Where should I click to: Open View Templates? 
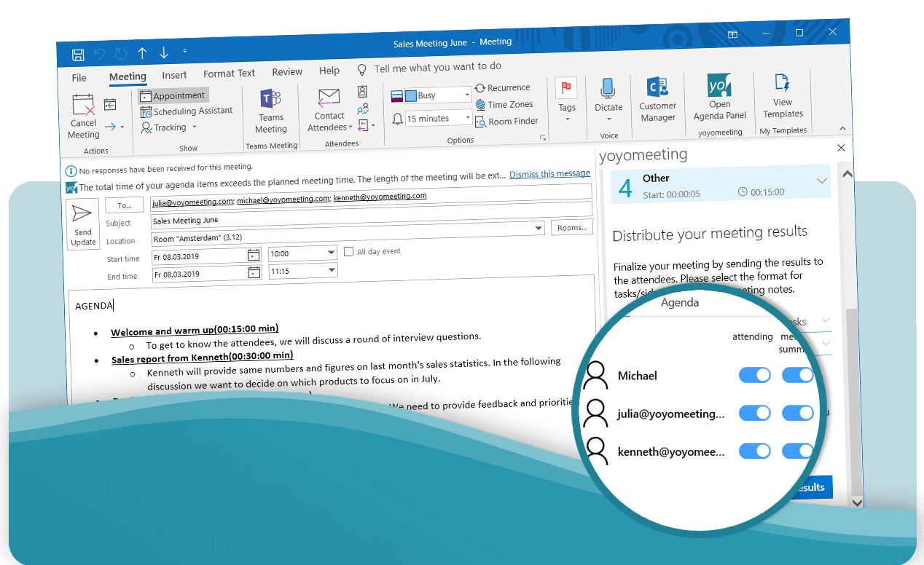783,96
